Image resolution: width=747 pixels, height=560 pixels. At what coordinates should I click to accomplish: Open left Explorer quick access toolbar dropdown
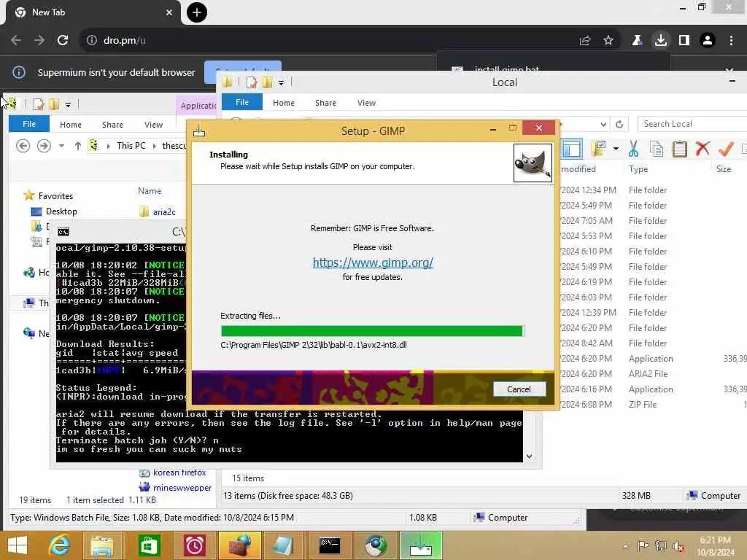68,104
